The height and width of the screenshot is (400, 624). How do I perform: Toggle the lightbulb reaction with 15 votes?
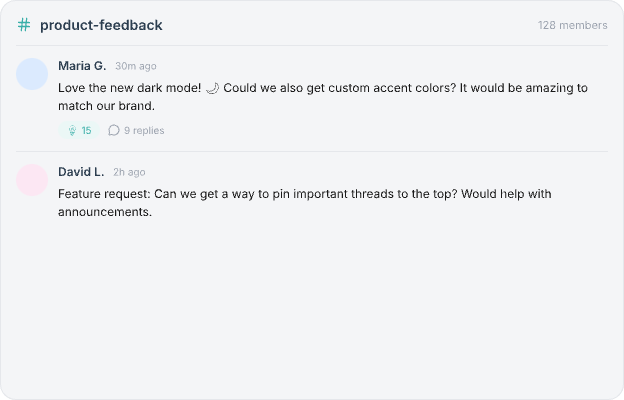pyautogui.click(x=79, y=130)
